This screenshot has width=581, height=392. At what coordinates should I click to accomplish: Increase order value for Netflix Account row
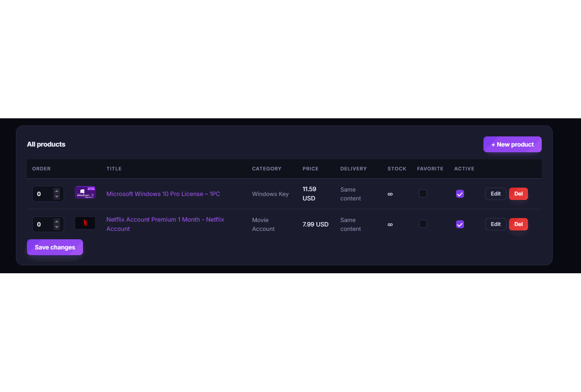pyautogui.click(x=57, y=221)
